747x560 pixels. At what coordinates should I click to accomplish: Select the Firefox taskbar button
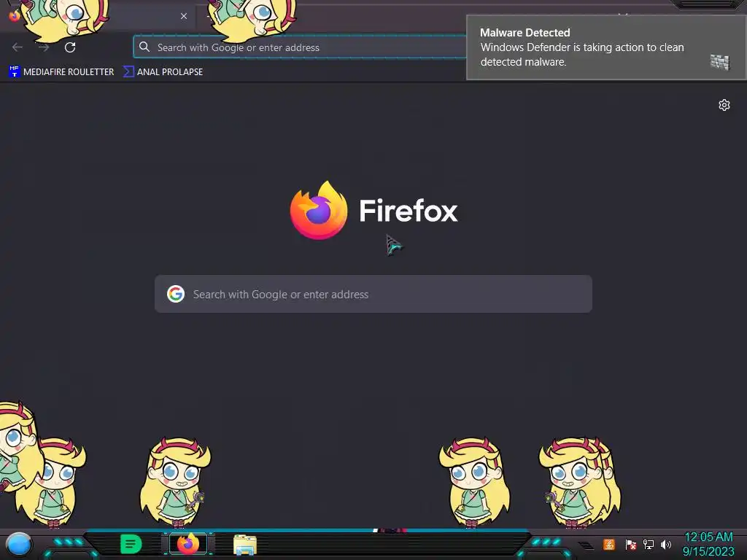188,544
